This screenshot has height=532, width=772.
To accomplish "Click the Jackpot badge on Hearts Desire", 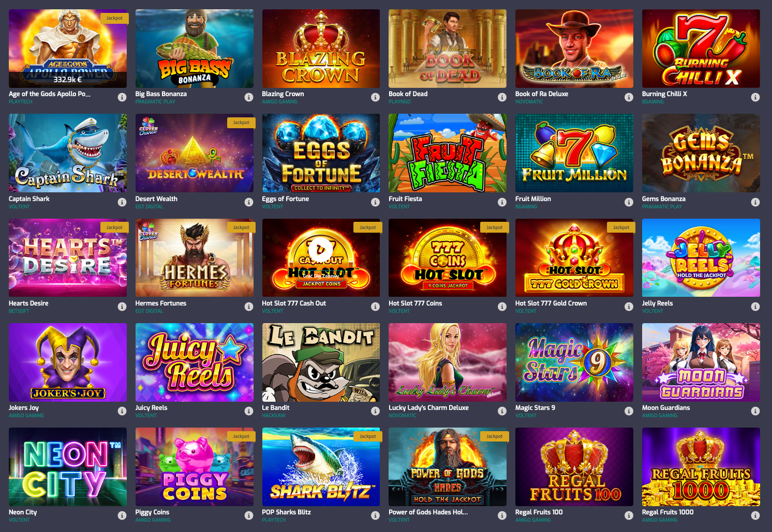I will click(x=114, y=227).
